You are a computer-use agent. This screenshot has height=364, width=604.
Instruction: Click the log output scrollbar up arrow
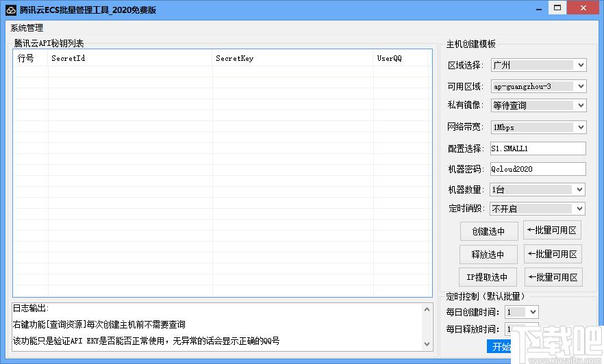click(x=428, y=309)
